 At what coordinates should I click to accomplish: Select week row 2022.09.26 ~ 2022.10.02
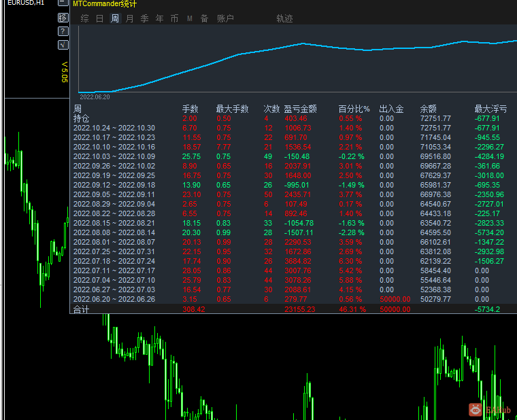tap(114, 166)
